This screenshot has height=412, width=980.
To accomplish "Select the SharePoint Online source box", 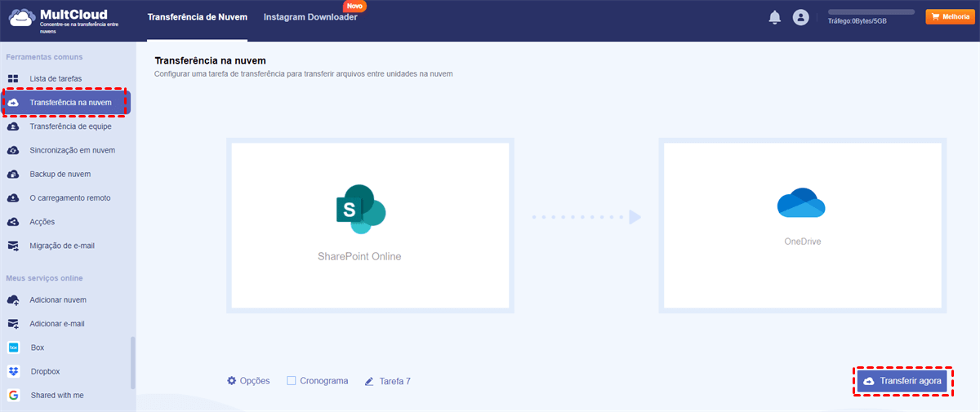I will (x=370, y=226).
